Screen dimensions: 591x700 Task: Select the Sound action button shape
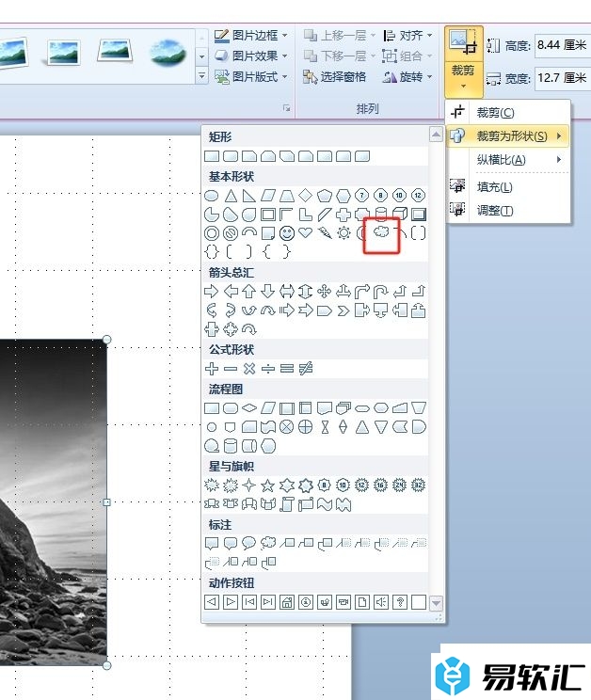[x=381, y=602]
